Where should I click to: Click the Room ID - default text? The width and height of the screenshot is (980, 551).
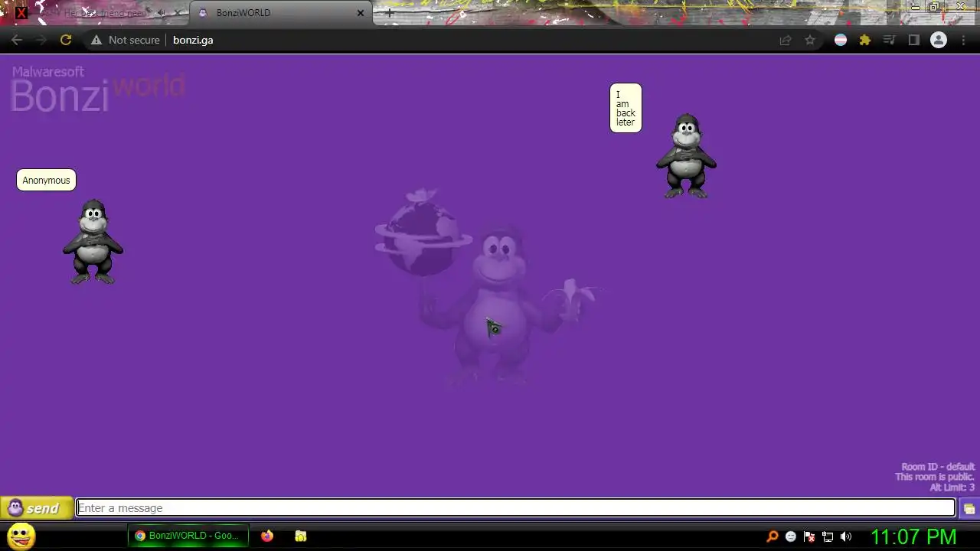938,467
